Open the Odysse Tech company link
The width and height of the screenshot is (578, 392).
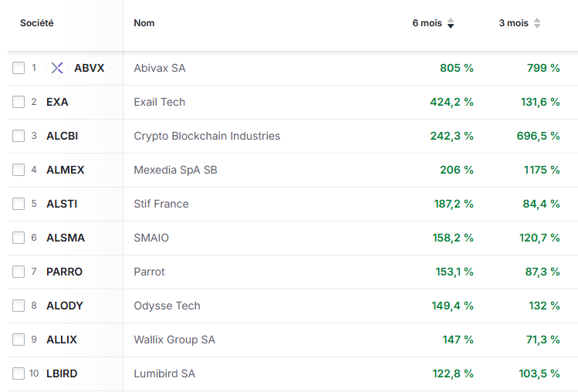click(x=167, y=306)
